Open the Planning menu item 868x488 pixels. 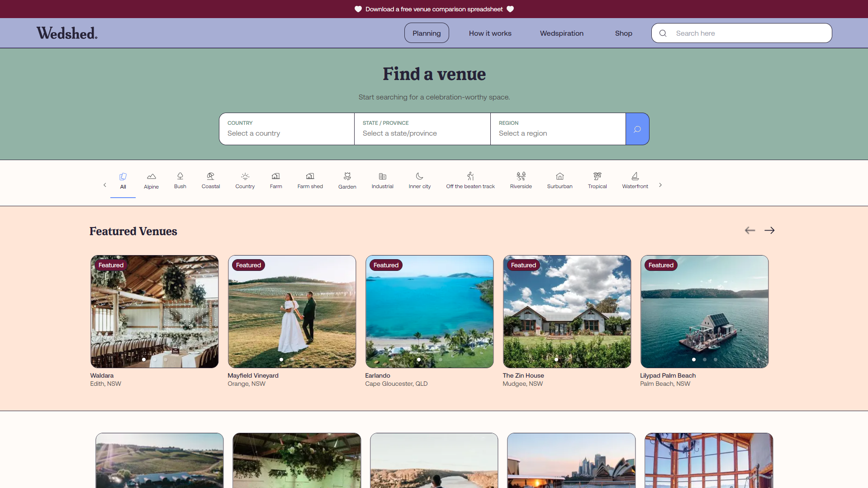pos(426,33)
